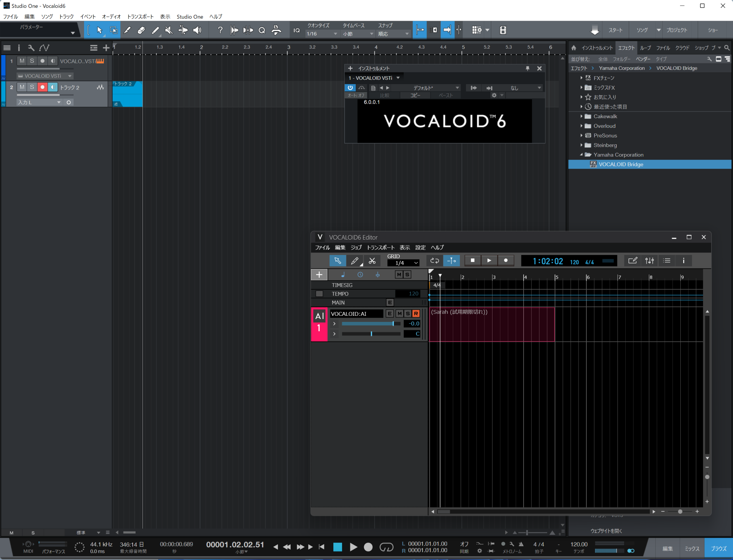
Task: Switch to the ループ browser tab
Action: (645, 48)
